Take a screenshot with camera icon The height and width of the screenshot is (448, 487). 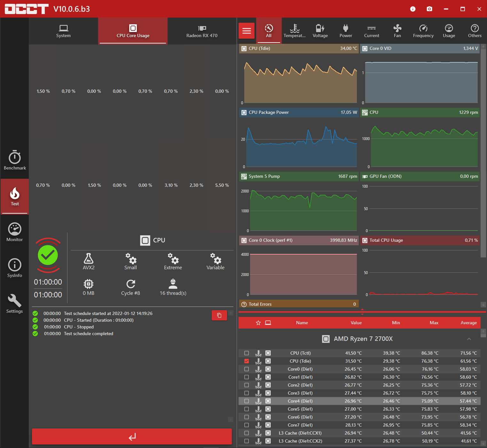429,9
